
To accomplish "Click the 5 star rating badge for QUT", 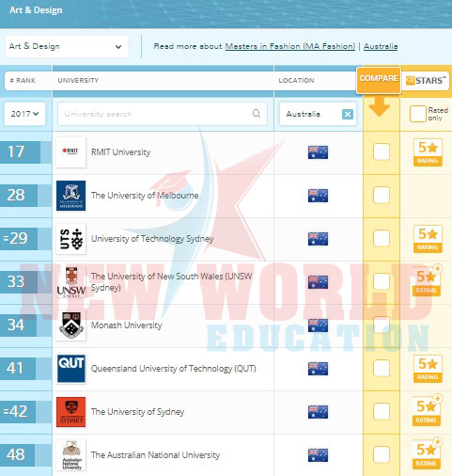I will tap(428, 369).
